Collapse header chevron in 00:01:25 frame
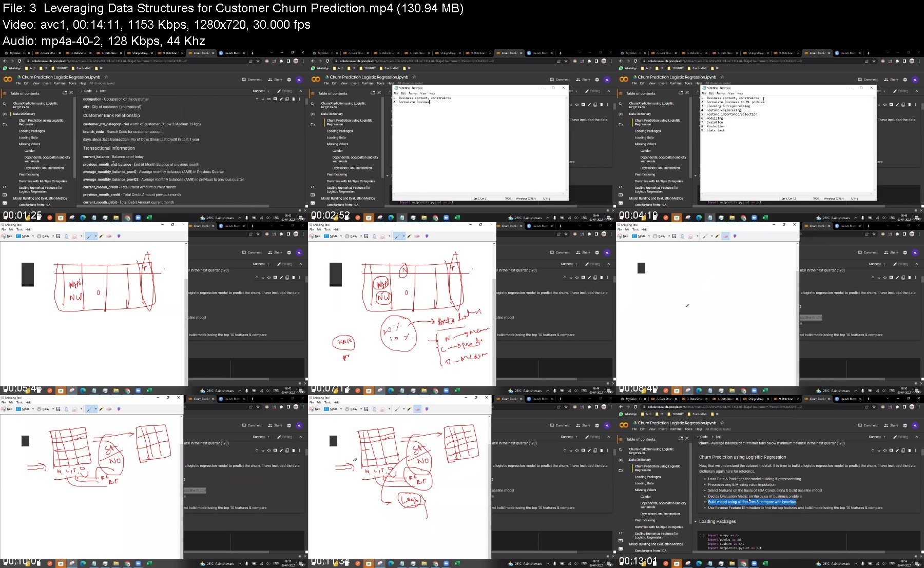 click(x=300, y=91)
